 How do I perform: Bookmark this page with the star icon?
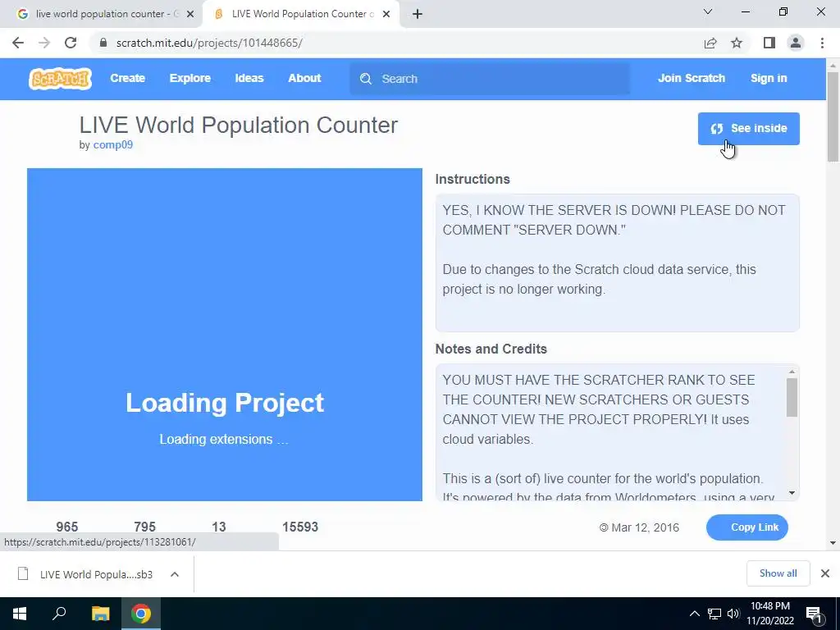[737, 43]
